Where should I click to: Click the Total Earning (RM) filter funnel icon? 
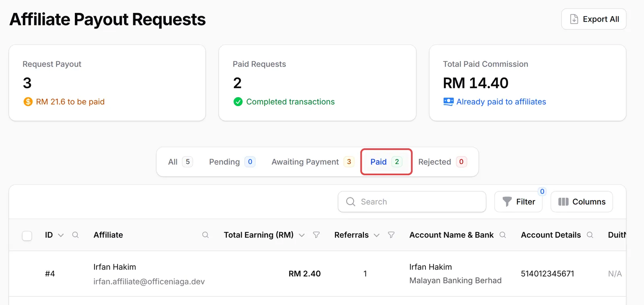pyautogui.click(x=316, y=235)
